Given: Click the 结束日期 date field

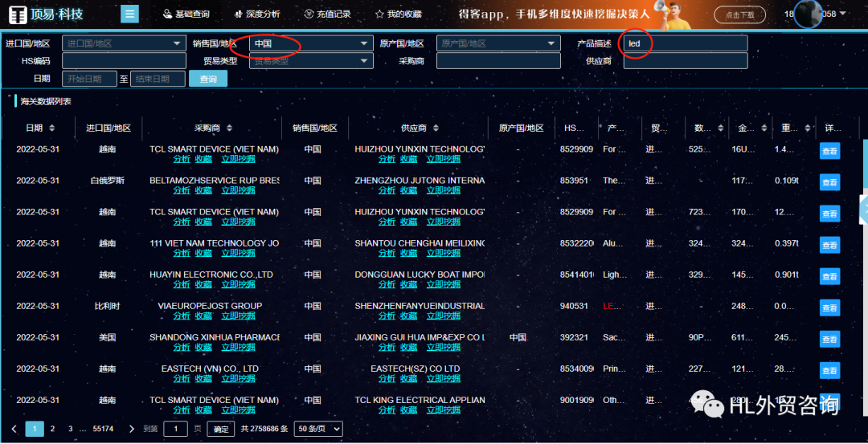Looking at the screenshot, I should click(x=158, y=79).
